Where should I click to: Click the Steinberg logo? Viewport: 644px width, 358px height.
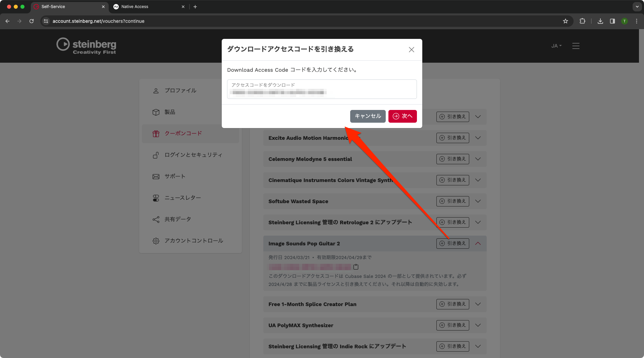[x=86, y=46]
